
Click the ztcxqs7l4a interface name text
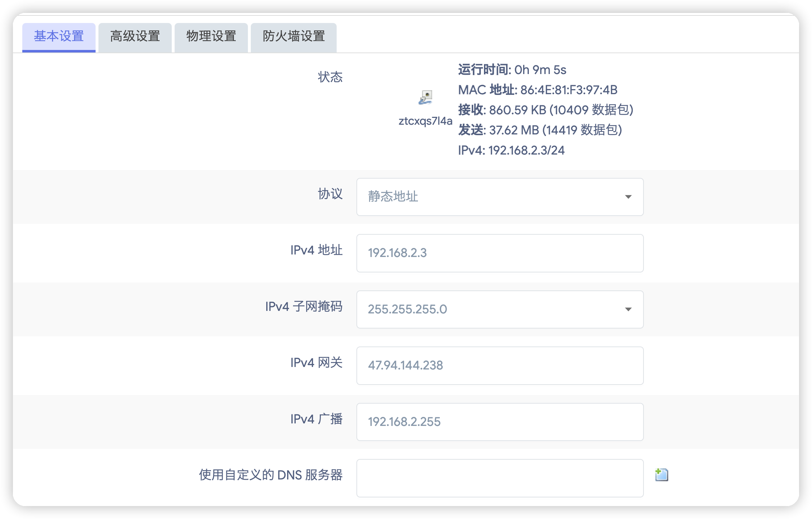(x=425, y=121)
